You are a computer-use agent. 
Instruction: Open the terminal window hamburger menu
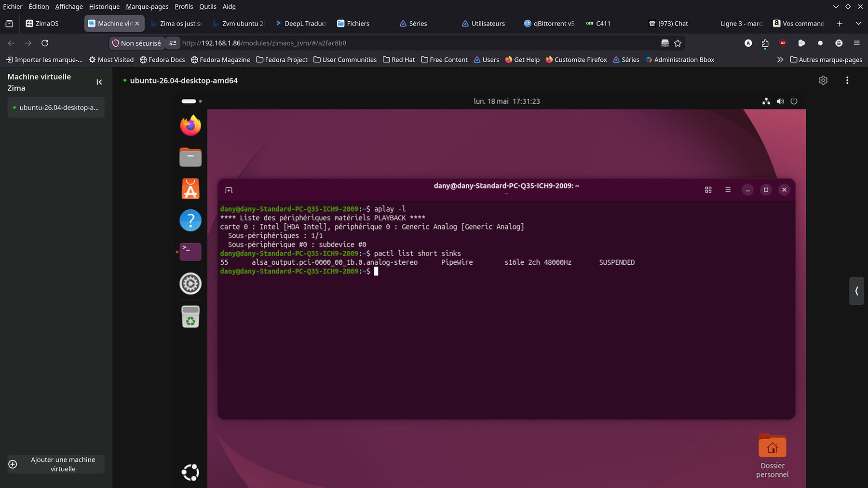pyautogui.click(x=728, y=190)
